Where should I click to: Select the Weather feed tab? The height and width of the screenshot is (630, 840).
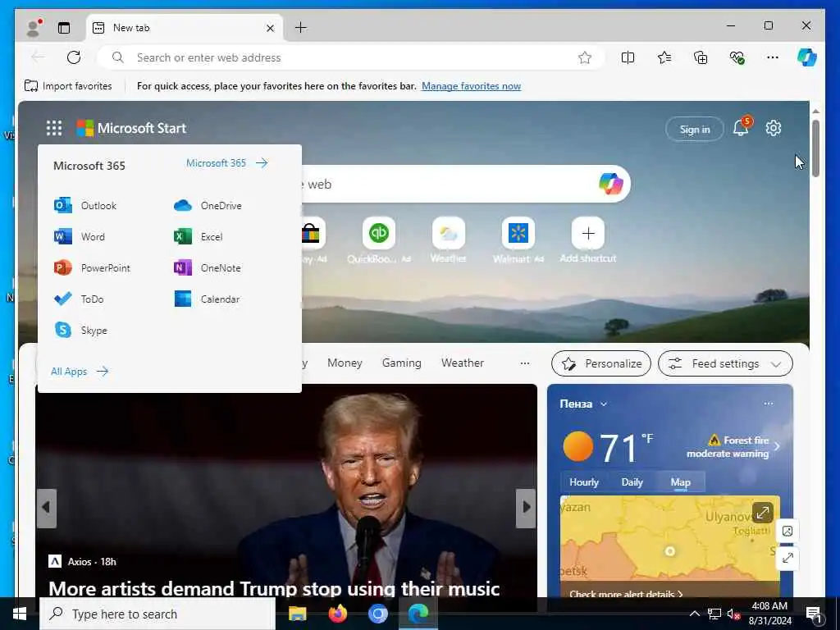pyautogui.click(x=463, y=363)
